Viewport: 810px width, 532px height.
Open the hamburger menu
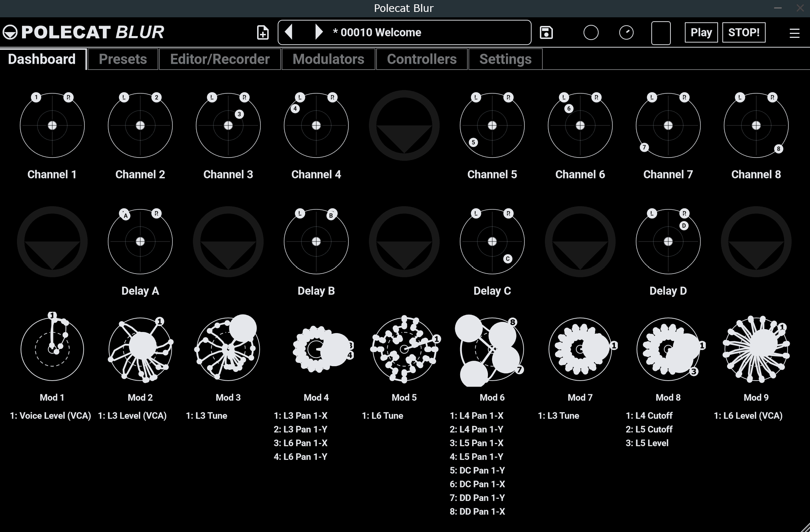[794, 33]
